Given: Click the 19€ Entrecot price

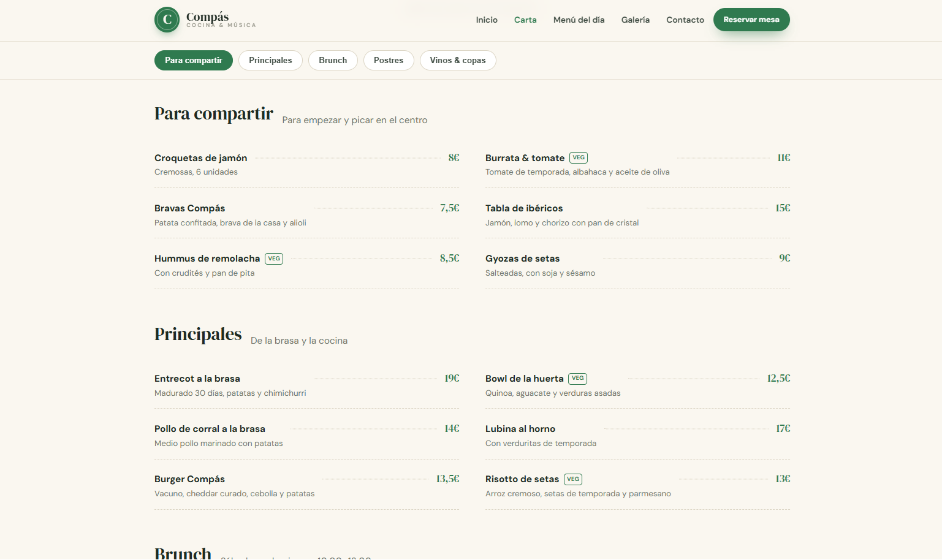Looking at the screenshot, I should pos(452,378).
